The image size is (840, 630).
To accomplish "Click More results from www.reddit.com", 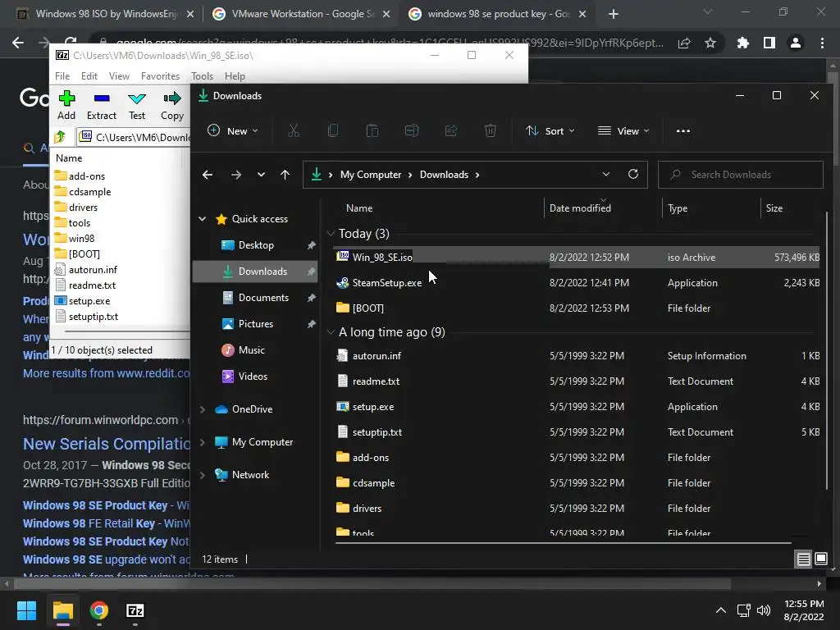I will [107, 373].
